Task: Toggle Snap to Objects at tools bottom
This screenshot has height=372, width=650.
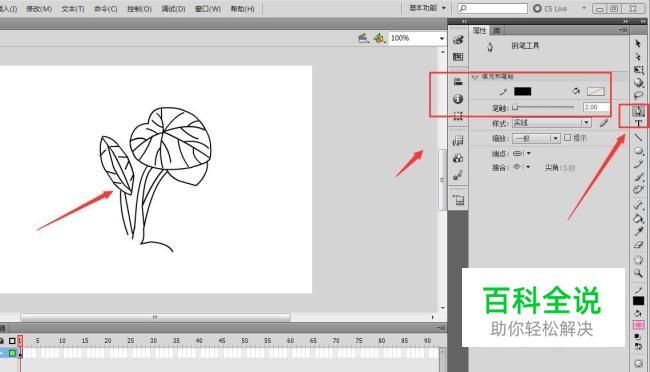Action: 638,364
